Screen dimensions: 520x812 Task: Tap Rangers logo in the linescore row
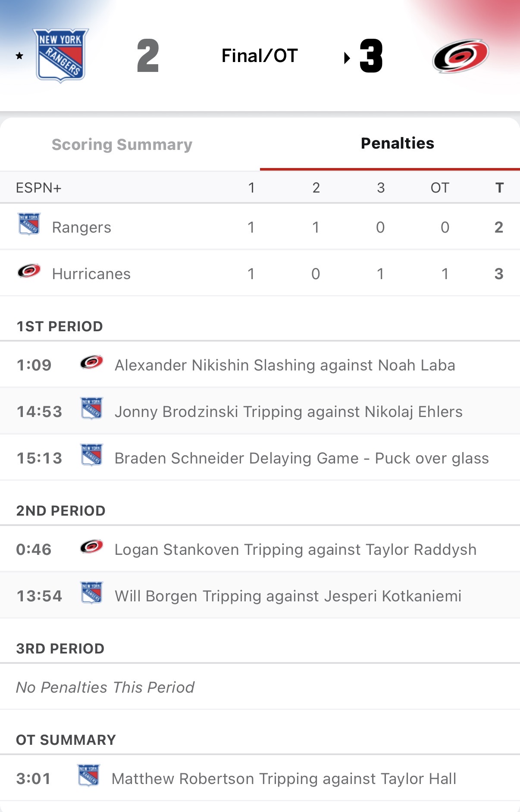pos(29,224)
